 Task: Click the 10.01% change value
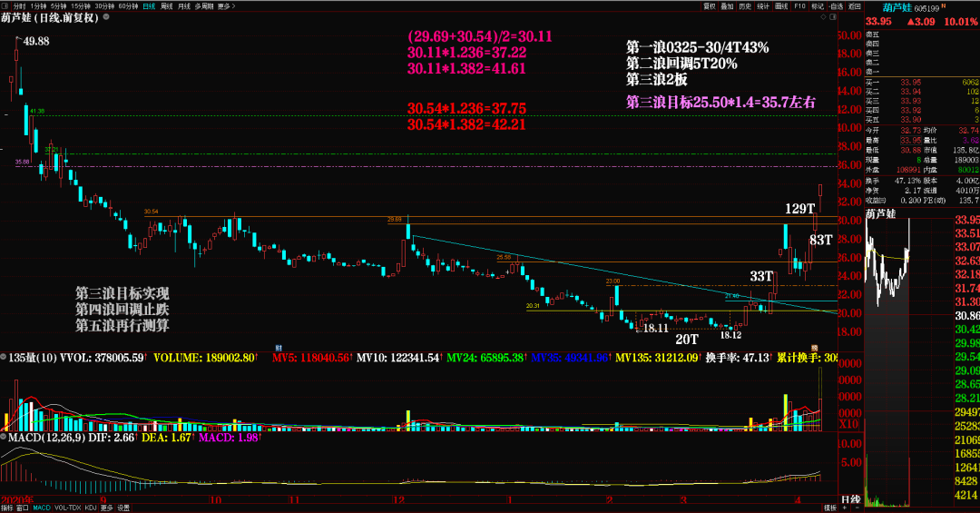tap(961, 21)
